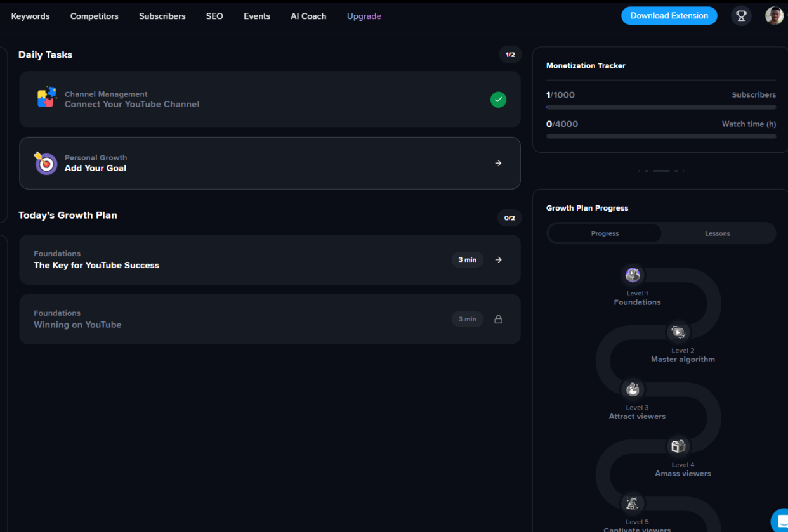Open the AI Coach page

pos(308,16)
